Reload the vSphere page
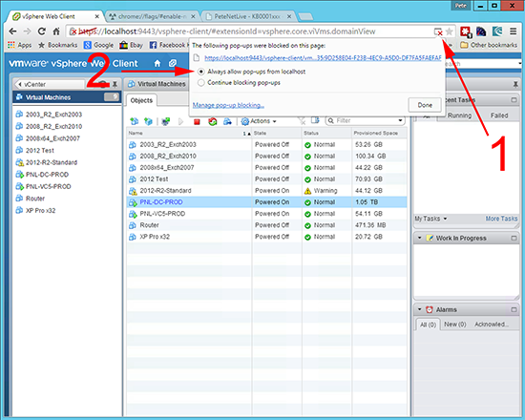This screenshot has height=420, width=525. click(41, 31)
